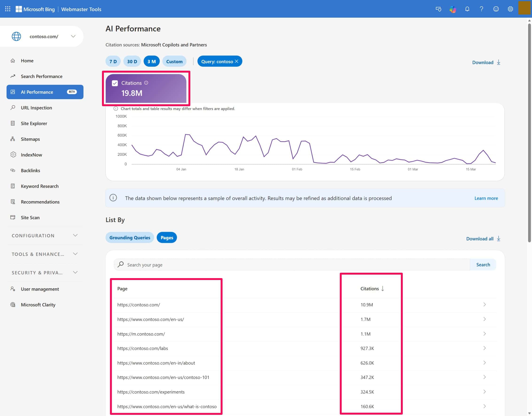Open URL Inspection in sidebar
The height and width of the screenshot is (416, 532).
(45, 108)
